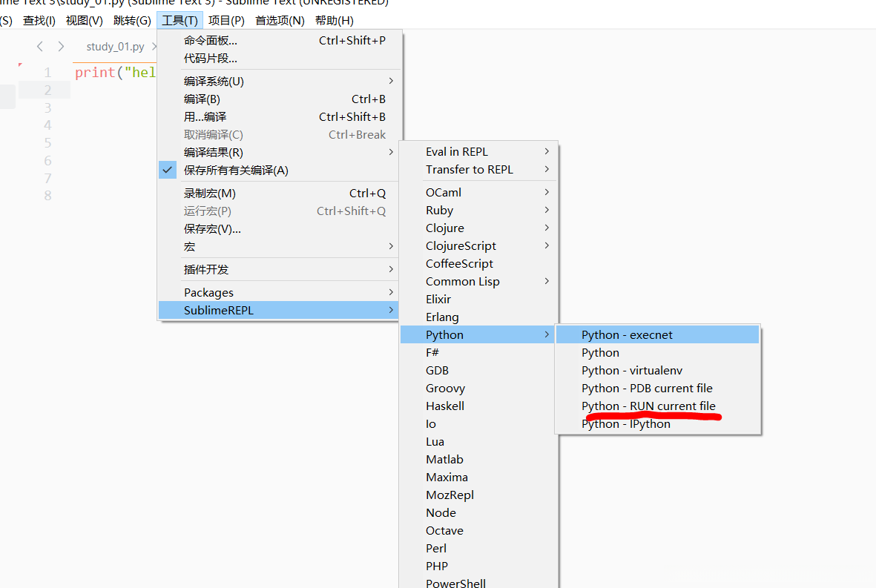Expand the OCaml submenu
The image size is (876, 588).
[x=478, y=192]
